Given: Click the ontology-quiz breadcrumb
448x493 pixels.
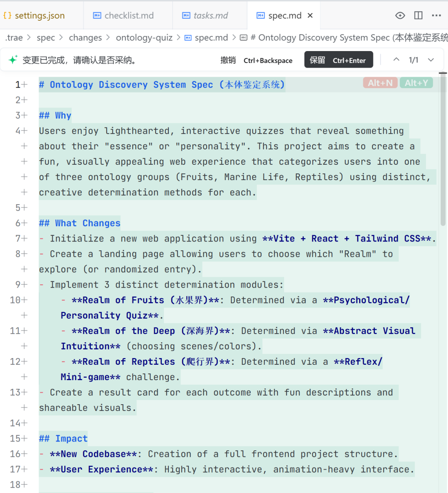Looking at the screenshot, I should [144, 38].
